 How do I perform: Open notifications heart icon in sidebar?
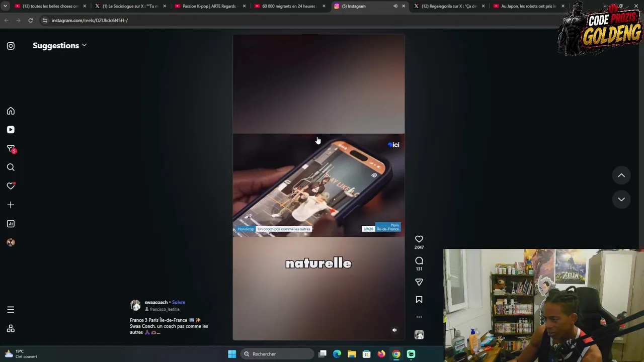click(11, 186)
